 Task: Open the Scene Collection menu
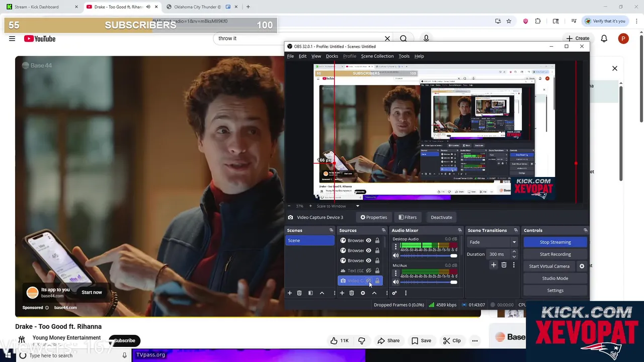pyautogui.click(x=377, y=56)
